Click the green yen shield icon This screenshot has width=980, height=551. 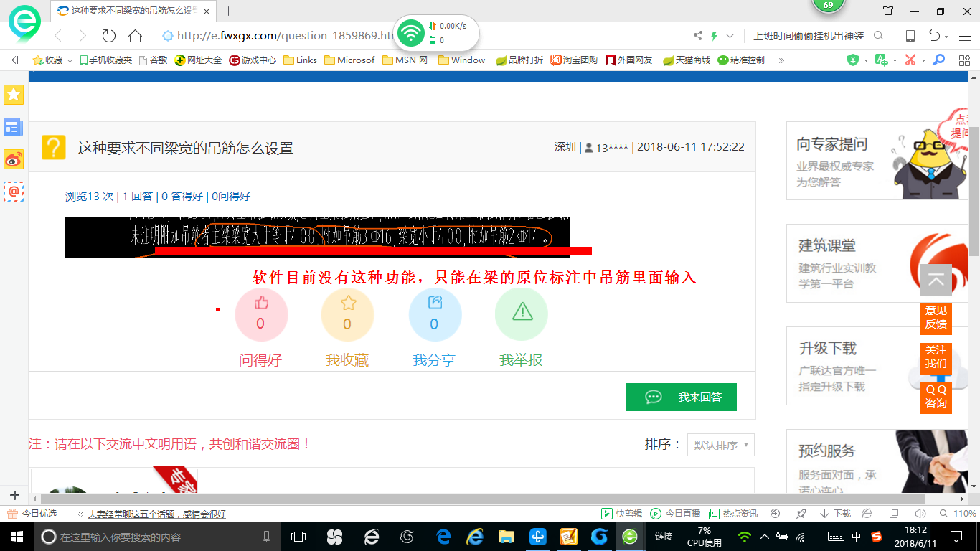tap(853, 60)
